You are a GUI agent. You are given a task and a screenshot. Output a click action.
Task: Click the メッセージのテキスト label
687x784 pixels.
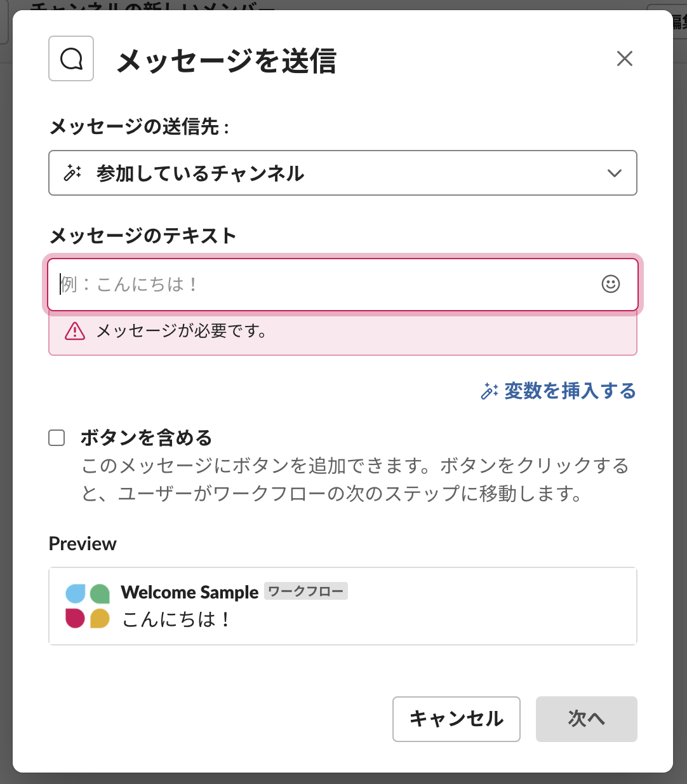point(143,236)
